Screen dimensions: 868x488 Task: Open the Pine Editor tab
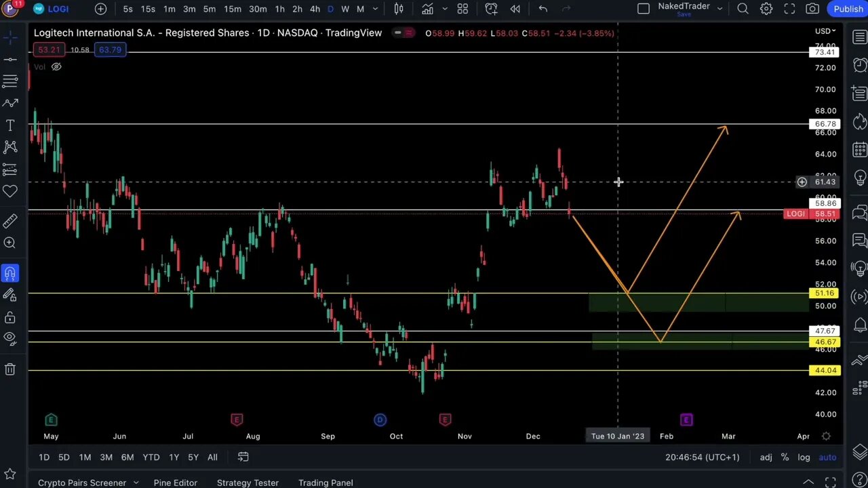175,483
